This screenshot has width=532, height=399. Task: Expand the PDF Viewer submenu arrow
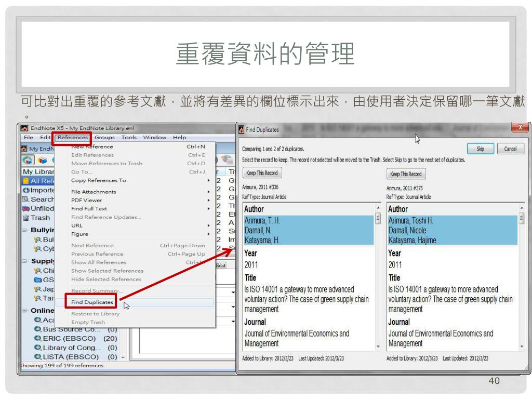pos(209,200)
